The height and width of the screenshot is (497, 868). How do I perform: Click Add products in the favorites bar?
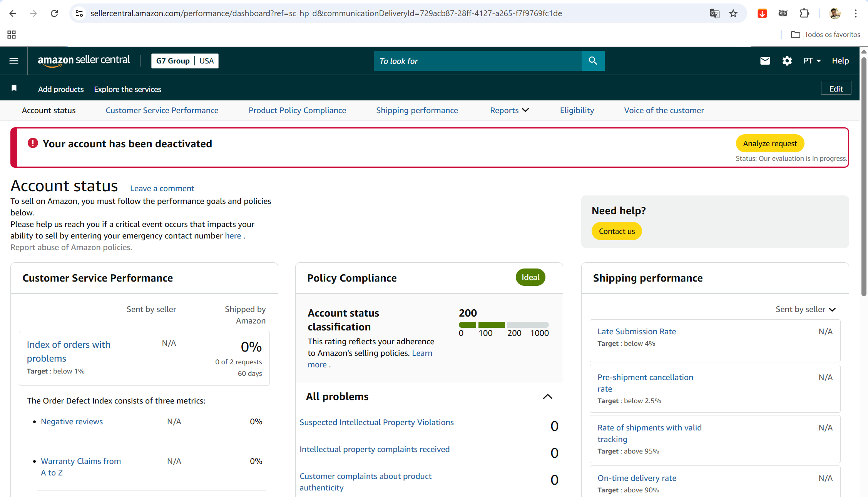tap(61, 89)
